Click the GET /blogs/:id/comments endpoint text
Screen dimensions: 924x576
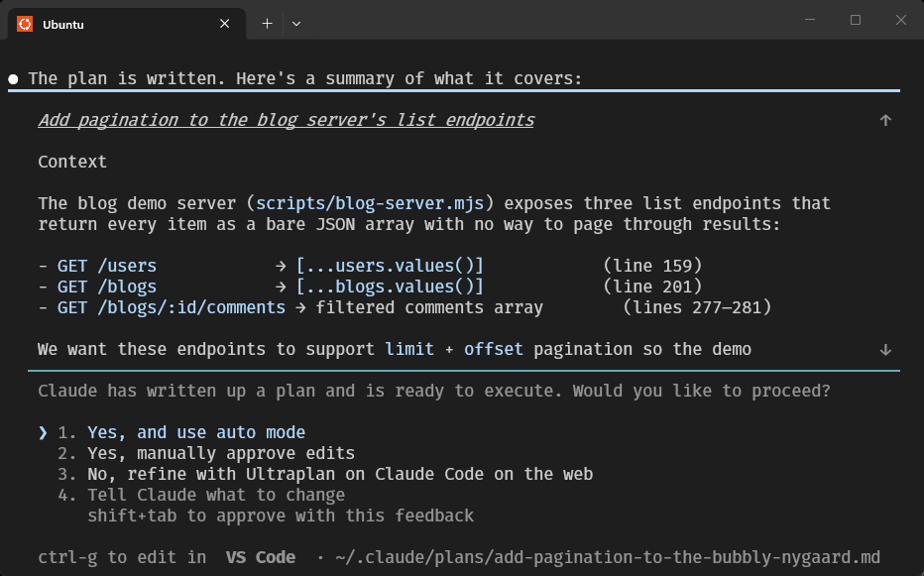[171, 307]
